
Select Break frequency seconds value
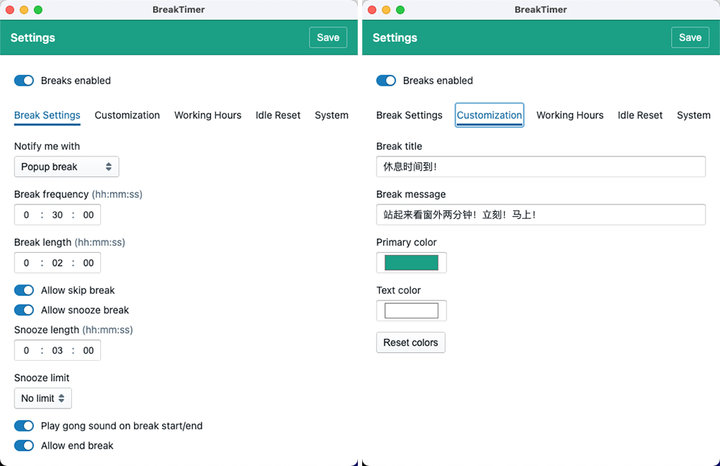[x=88, y=215]
